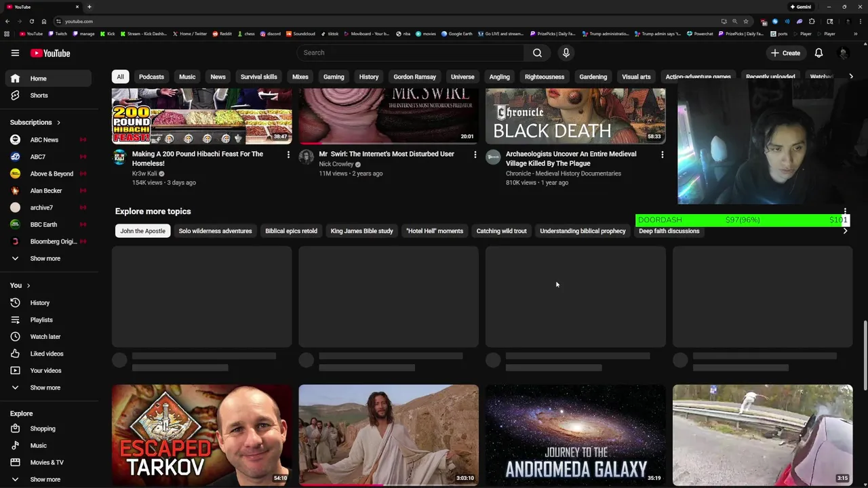Select the Visual arts filter chip

point(636,77)
